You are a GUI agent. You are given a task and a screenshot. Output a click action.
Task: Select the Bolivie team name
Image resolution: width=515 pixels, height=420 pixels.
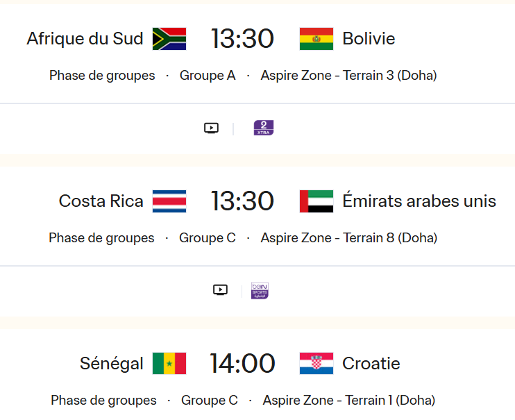tap(369, 39)
